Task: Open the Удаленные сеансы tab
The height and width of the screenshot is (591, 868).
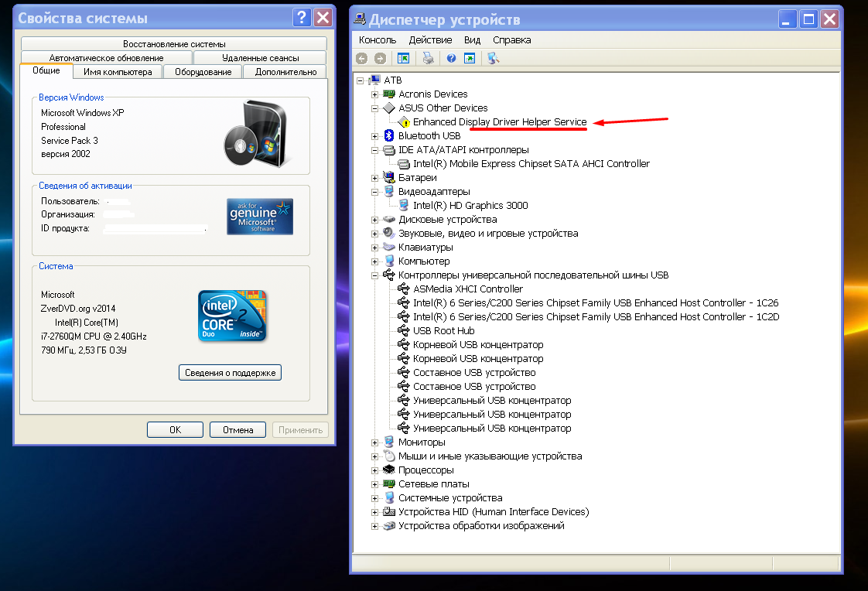Action: (260, 57)
